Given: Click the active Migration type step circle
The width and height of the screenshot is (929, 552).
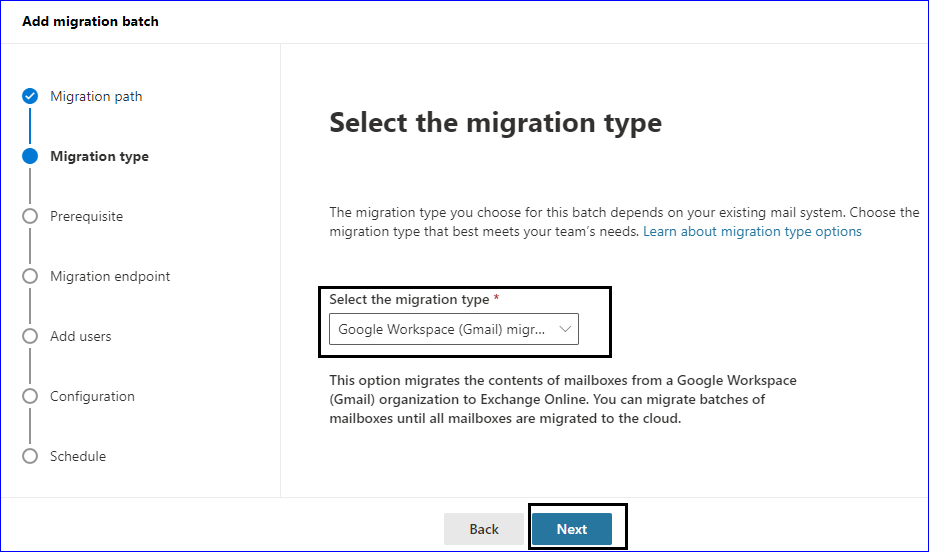Looking at the screenshot, I should tap(30, 156).
